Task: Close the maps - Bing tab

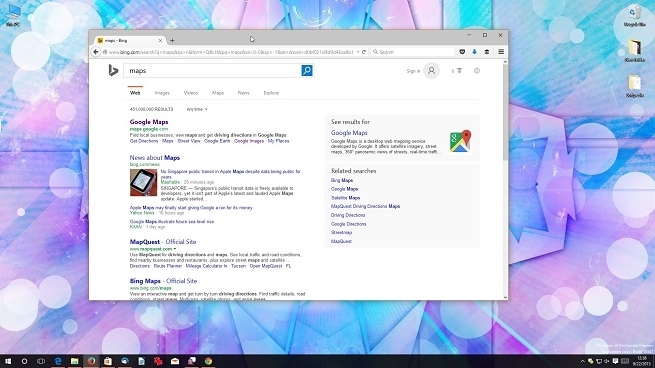Action: 160,41
